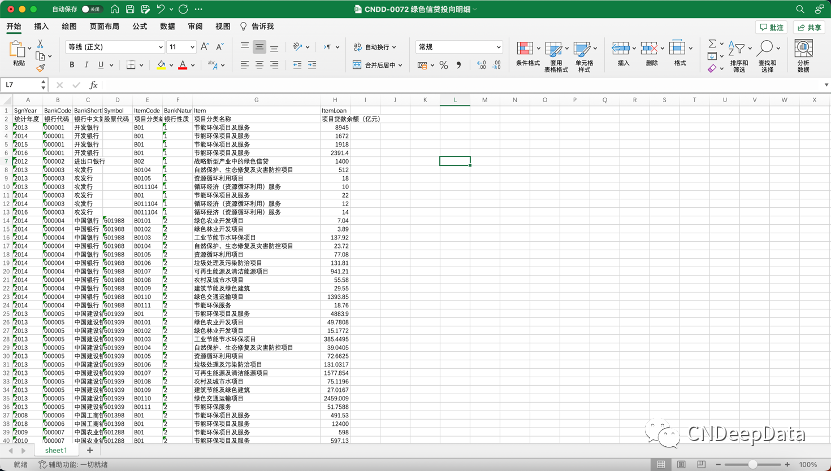Click the Home icon in title bar
Screen dimensions: 832x472
[115, 9]
